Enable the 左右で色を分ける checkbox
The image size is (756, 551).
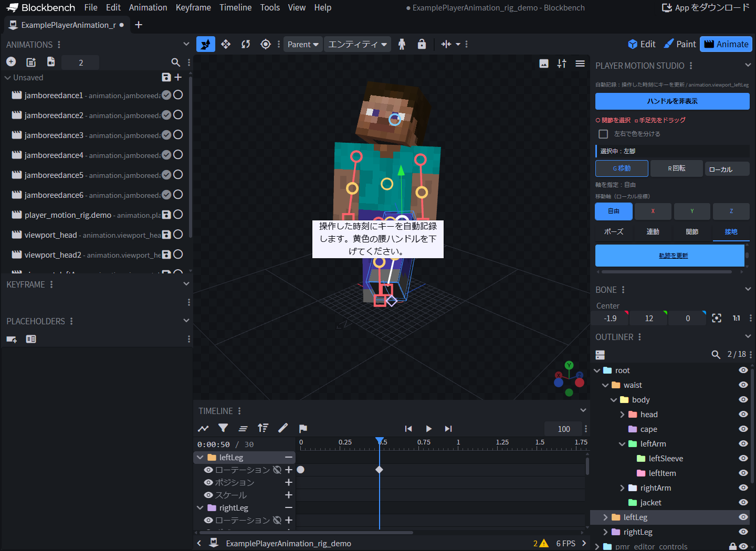point(603,134)
